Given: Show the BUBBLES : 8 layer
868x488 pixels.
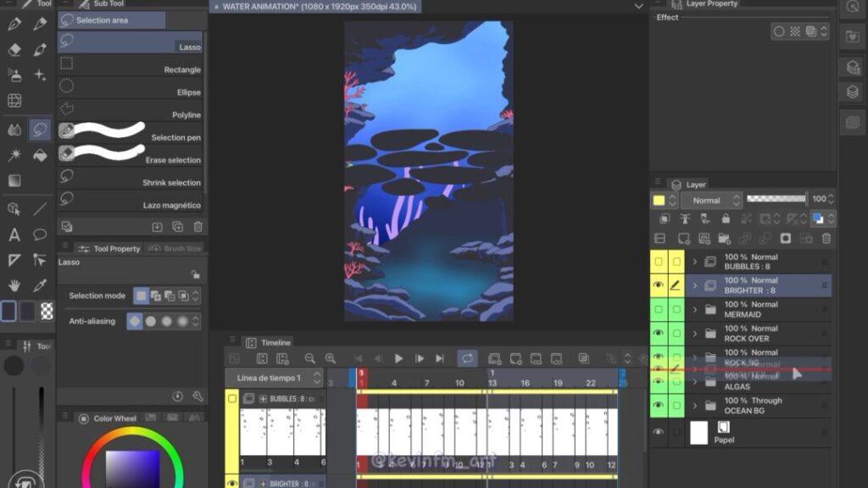Looking at the screenshot, I should point(658,262).
